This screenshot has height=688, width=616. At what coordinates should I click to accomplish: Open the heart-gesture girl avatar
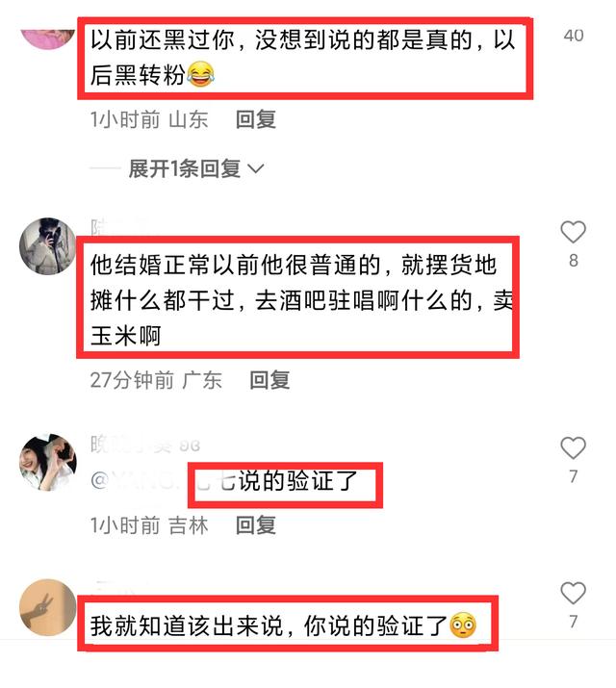tap(48, 462)
